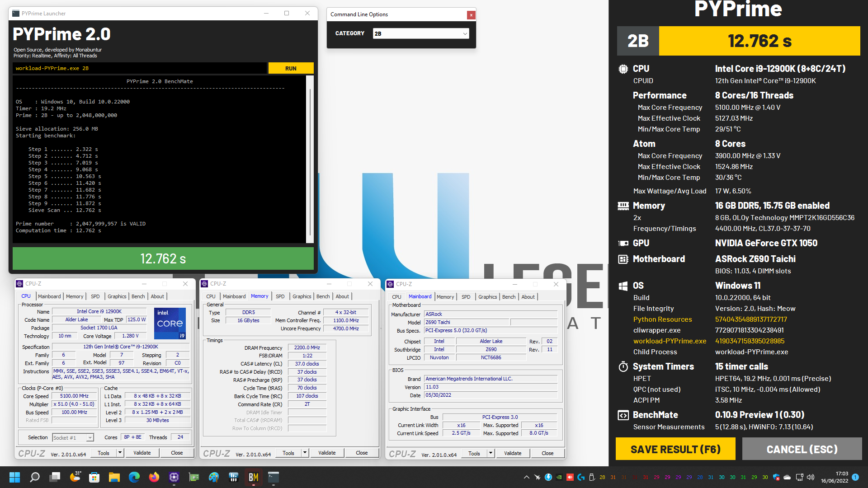The width and height of the screenshot is (868, 488).
Task: Click the System Timers stopwatch icon
Action: pyautogui.click(x=623, y=366)
